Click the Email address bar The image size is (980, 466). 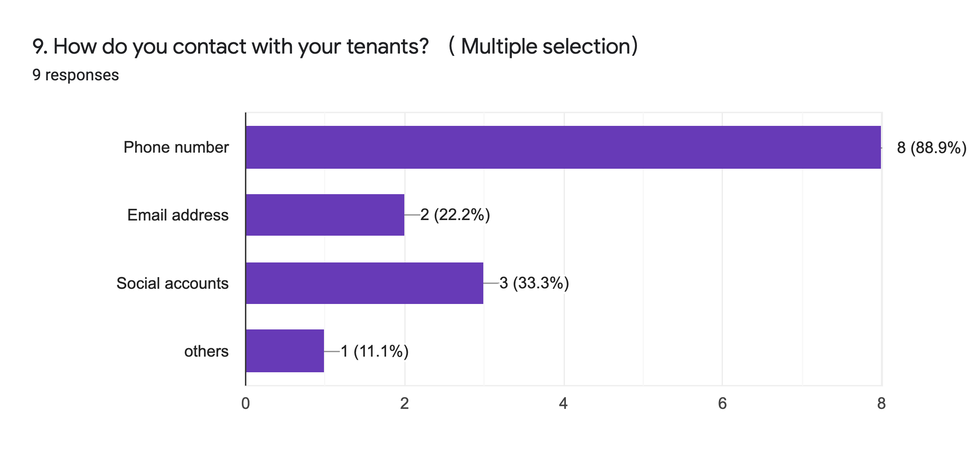tap(325, 215)
